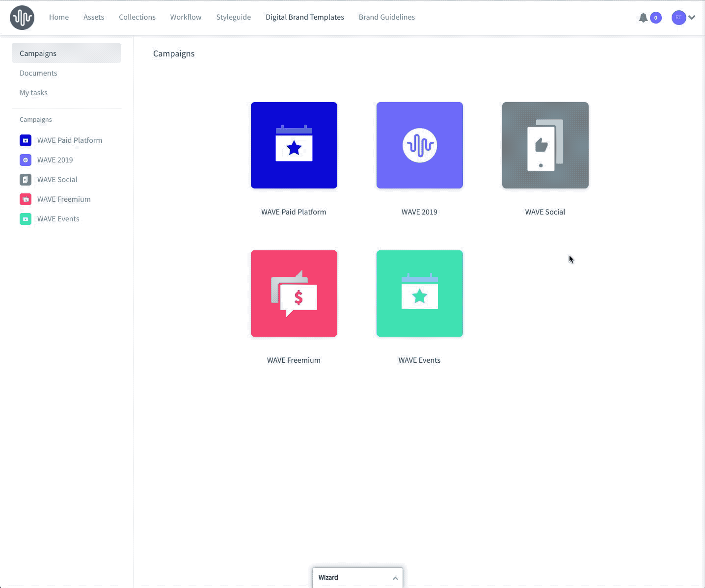This screenshot has width=705, height=588.
Task: Open the notifications bell icon
Action: point(643,18)
